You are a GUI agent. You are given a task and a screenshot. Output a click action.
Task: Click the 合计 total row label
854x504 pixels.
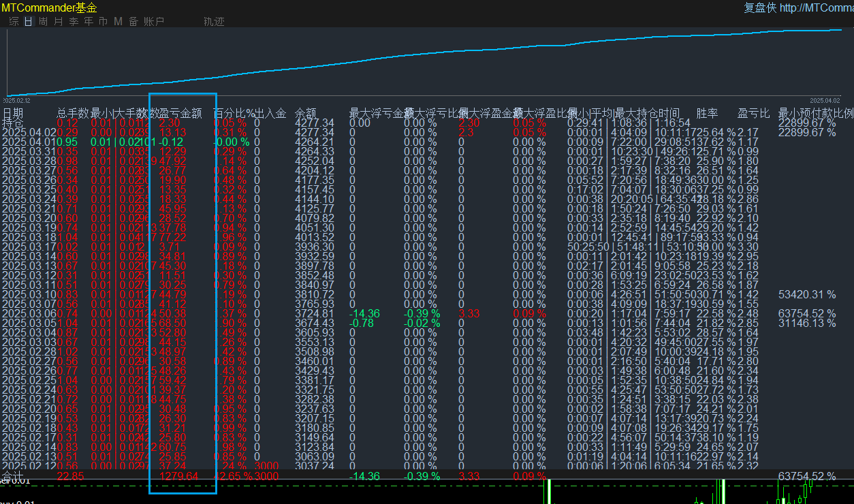(x=12, y=476)
